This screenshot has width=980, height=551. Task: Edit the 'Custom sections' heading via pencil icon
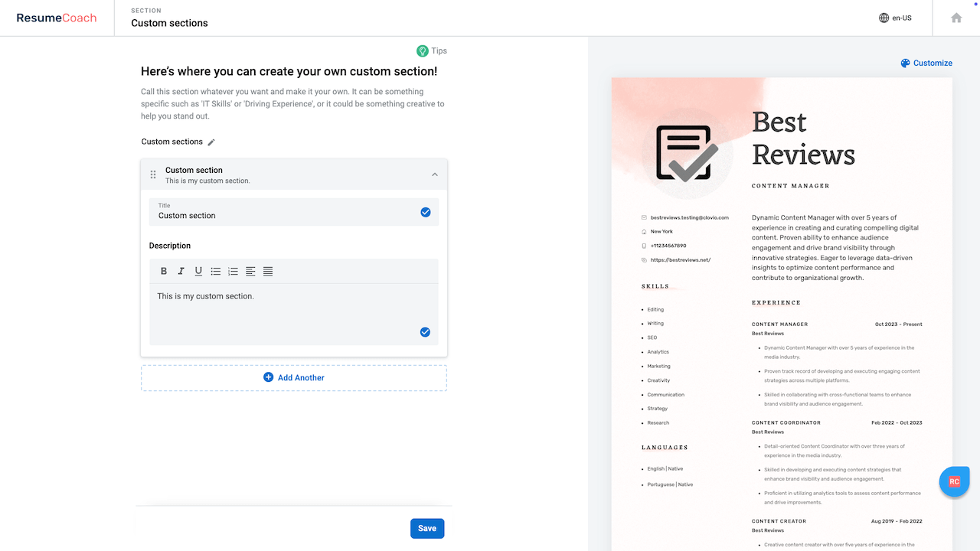212,142
